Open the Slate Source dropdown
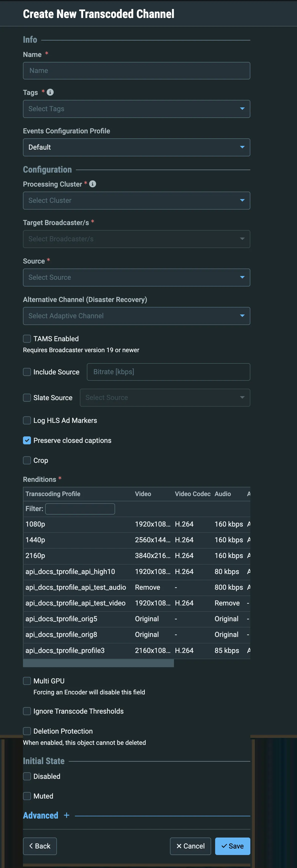Viewport: 297px width, 868px height. click(x=165, y=398)
